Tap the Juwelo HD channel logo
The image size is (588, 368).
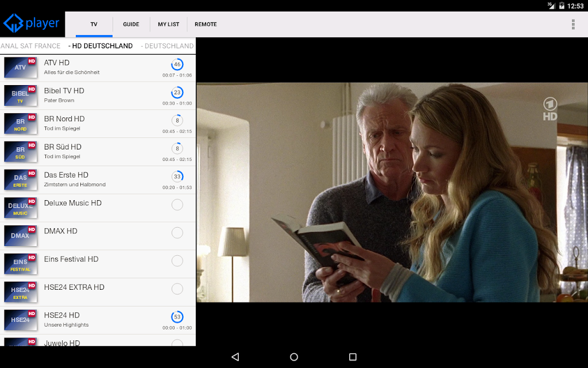click(21, 342)
